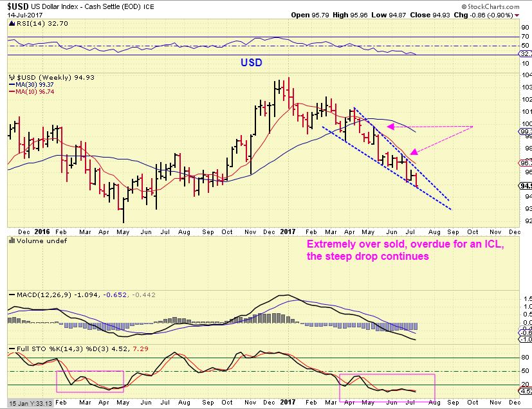This screenshot has width=532, height=409.
Task: Click the 'Close 94.93' value
Action: (x=430, y=15)
